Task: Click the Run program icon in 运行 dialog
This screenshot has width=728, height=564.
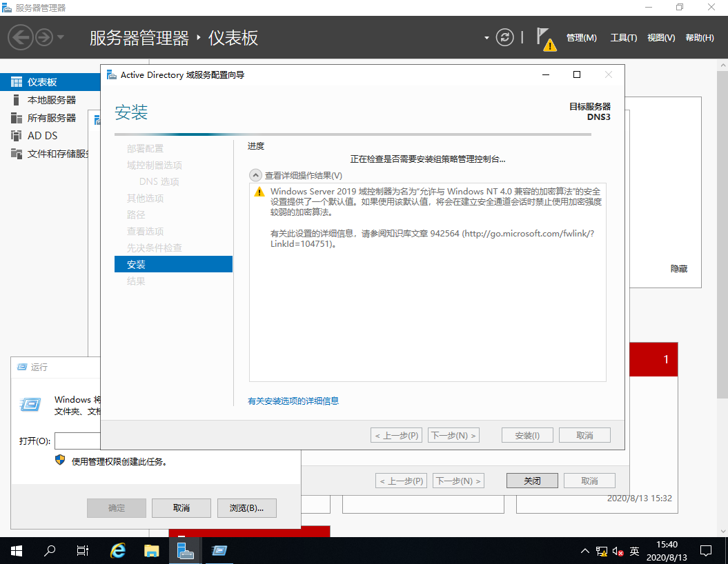Action: coord(30,405)
